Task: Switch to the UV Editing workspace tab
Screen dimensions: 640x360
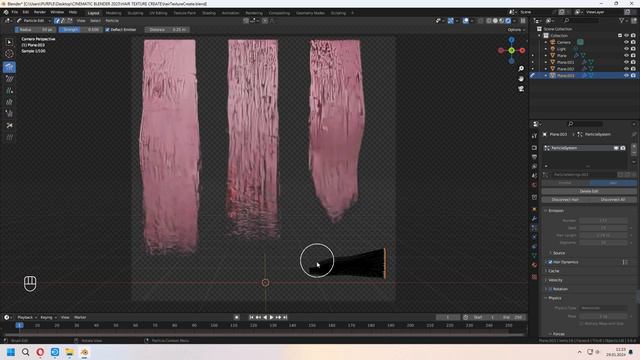Action: [158, 13]
